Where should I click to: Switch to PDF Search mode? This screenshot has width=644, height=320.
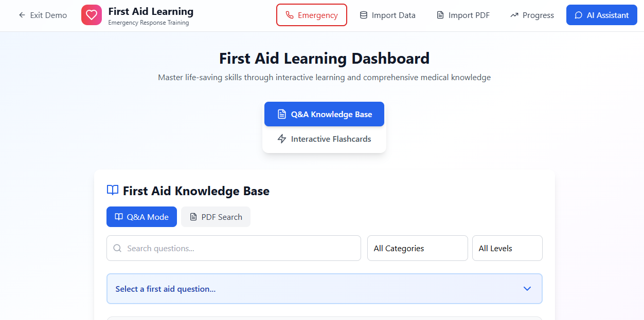coord(216,217)
